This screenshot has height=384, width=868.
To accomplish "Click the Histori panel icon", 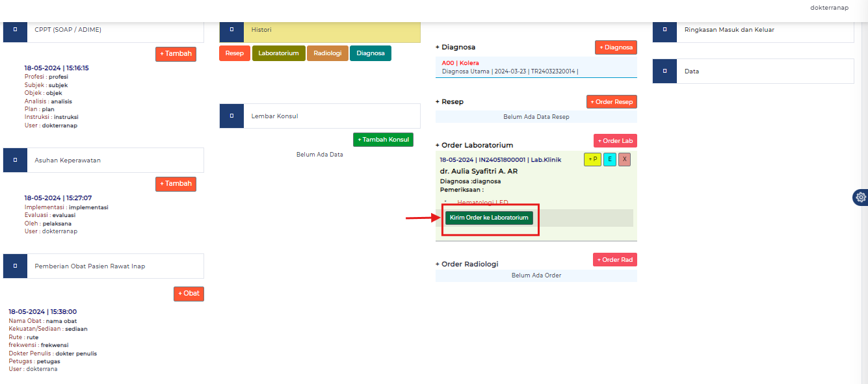I will click(x=231, y=29).
